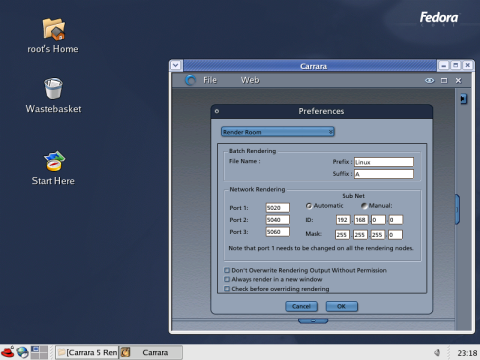Click the inner X icon in Carrara menu bar
The width and height of the screenshot is (480, 360).
tap(458, 80)
